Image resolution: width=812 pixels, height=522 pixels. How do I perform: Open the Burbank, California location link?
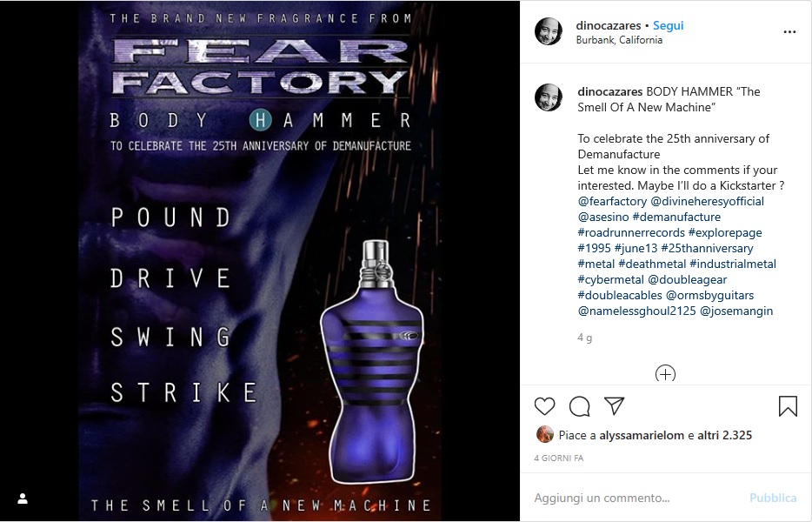(x=619, y=40)
